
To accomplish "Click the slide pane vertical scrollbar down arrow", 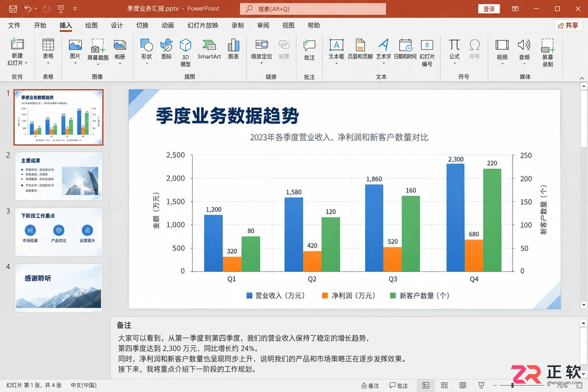I will (584, 305).
